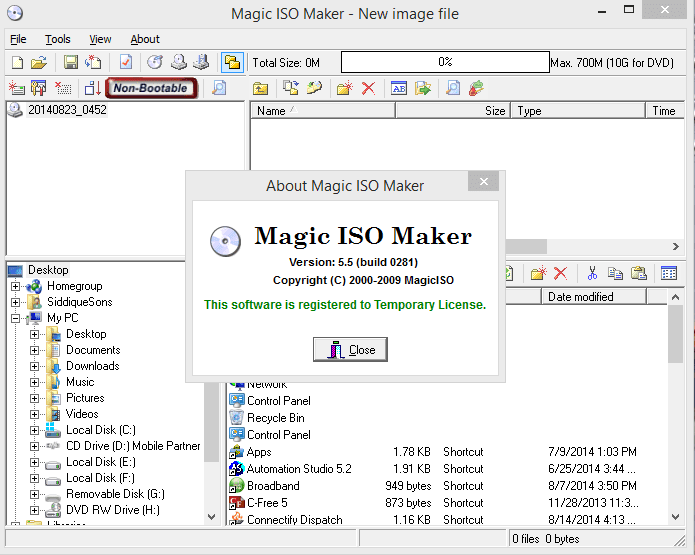695x555 pixels.
Task: Go up one folder level in ISO pane
Action: [x=260, y=88]
